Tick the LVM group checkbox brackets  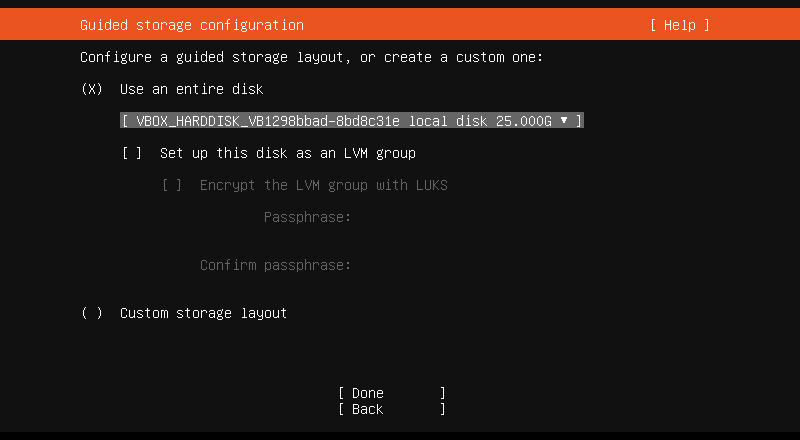coord(132,153)
